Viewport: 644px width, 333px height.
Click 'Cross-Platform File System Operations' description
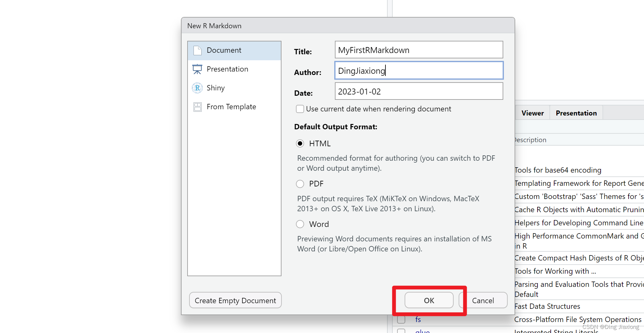[x=578, y=320]
